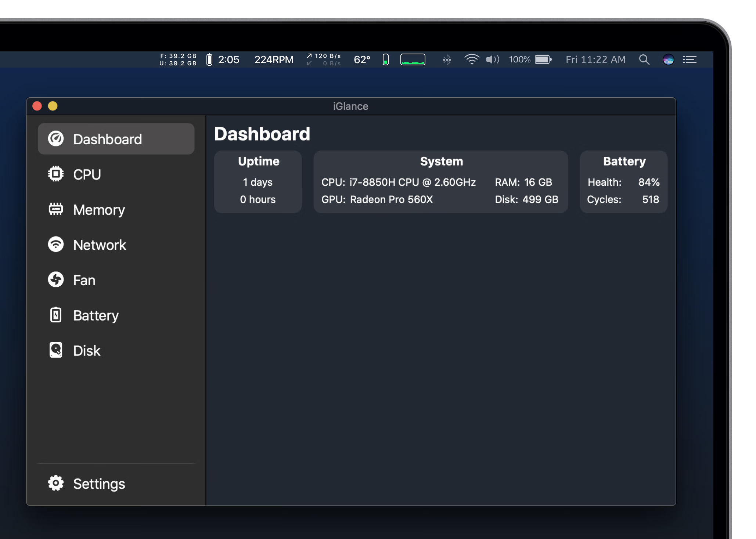The width and height of the screenshot is (756, 539).
Task: Click the disk free/used menu bar readout
Action: click(178, 59)
